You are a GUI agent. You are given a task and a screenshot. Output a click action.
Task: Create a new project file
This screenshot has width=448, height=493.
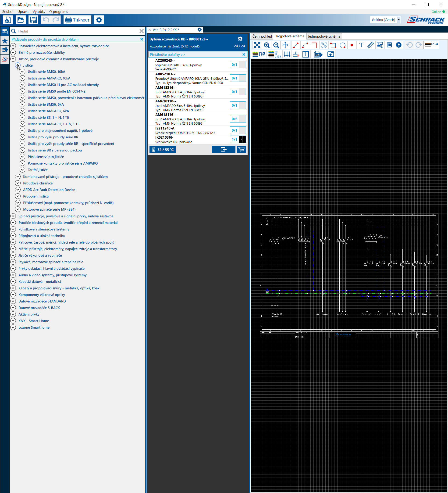pos(8,20)
